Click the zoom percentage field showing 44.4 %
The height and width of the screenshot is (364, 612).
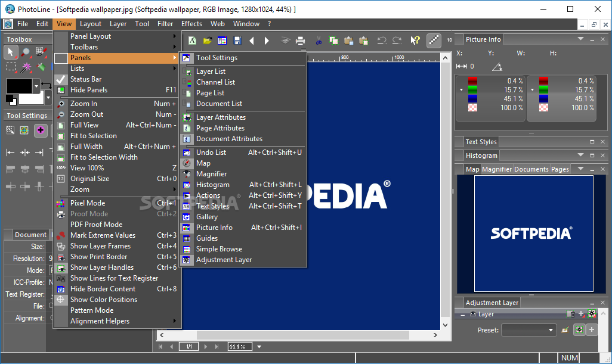tap(240, 347)
